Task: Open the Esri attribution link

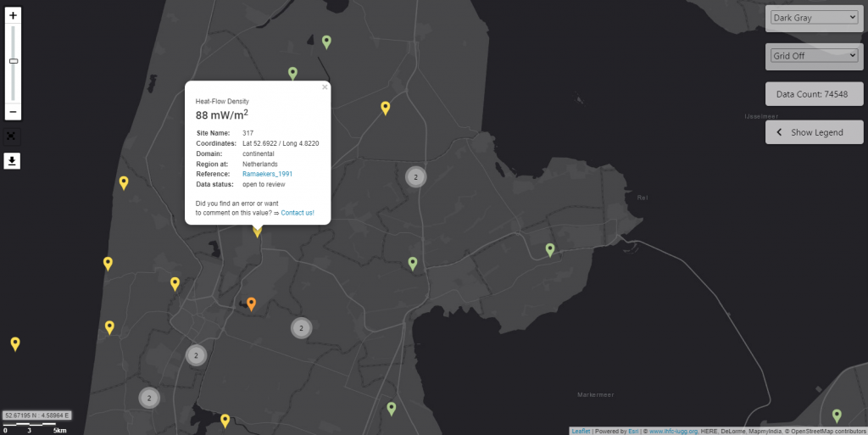Action: (632, 431)
